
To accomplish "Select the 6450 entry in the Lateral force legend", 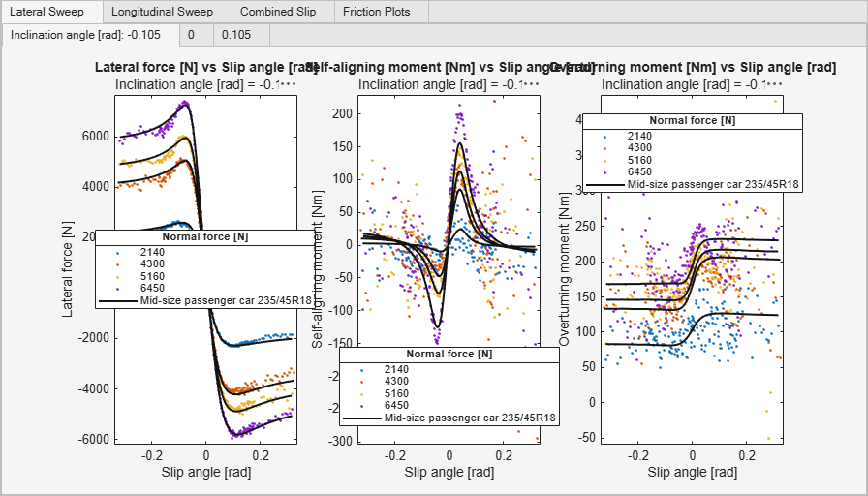I will pos(152,288).
